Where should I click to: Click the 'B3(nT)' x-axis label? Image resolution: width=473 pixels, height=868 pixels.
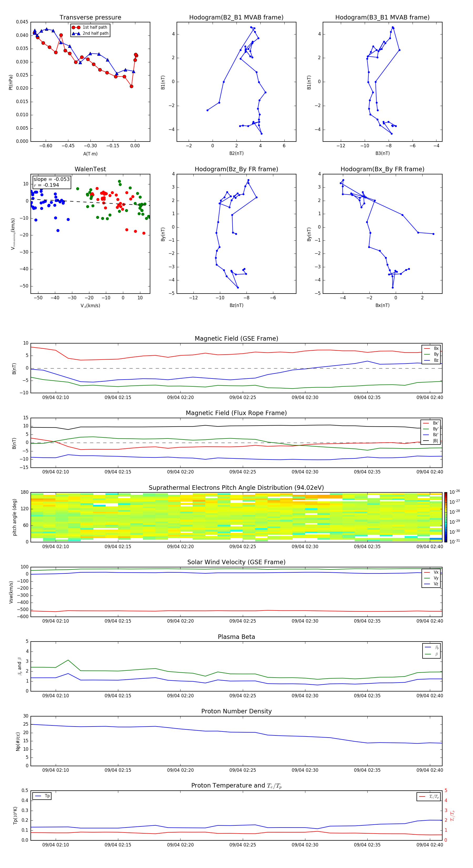pyautogui.click(x=382, y=153)
